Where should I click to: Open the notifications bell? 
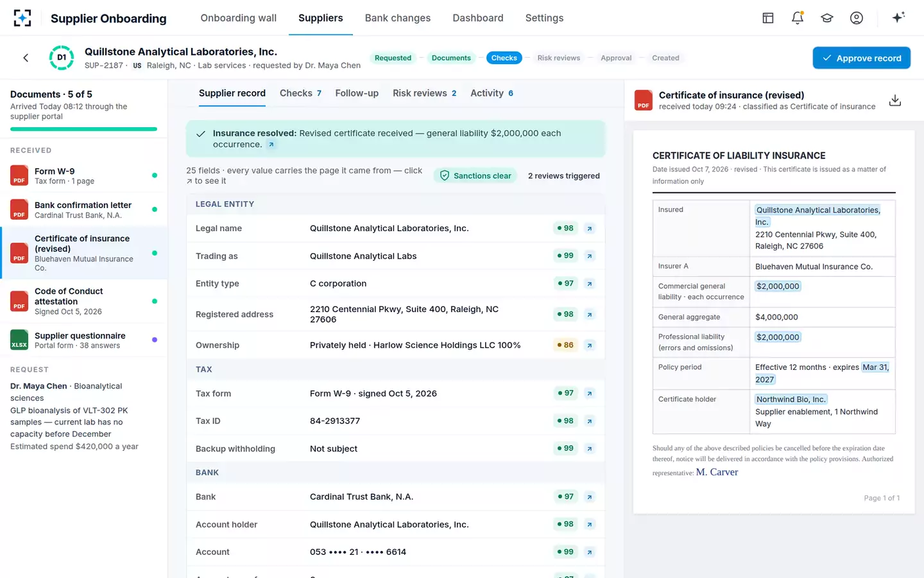tap(798, 18)
